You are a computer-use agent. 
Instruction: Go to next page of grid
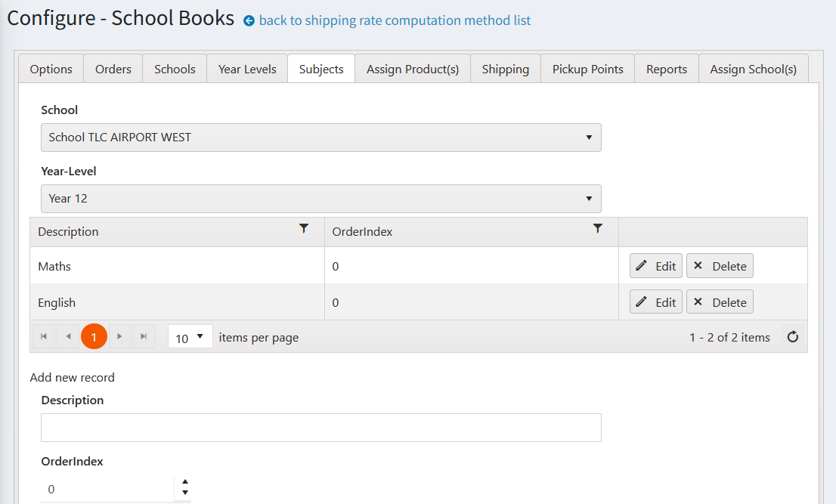tap(120, 337)
